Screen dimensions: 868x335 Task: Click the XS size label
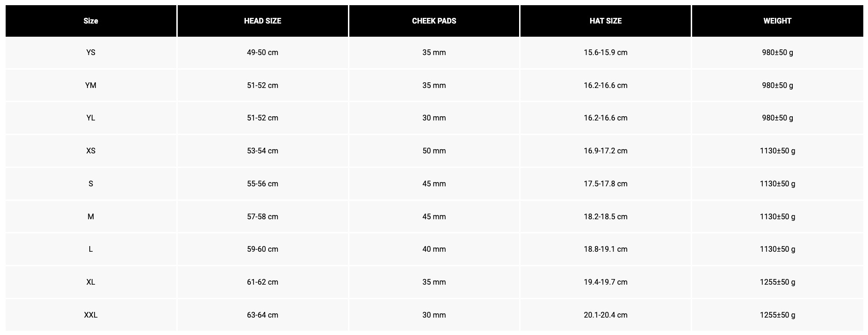coord(91,151)
